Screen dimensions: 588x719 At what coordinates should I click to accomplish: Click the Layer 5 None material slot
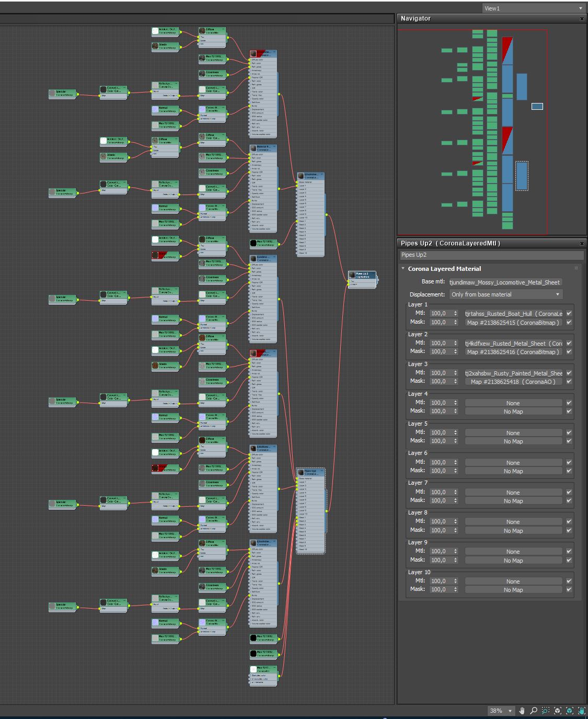[513, 433]
